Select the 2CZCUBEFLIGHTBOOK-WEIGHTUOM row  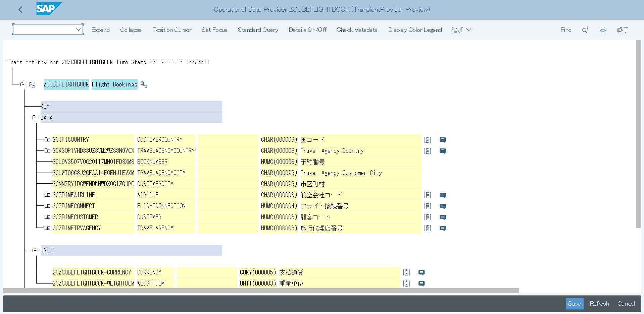pos(93,284)
